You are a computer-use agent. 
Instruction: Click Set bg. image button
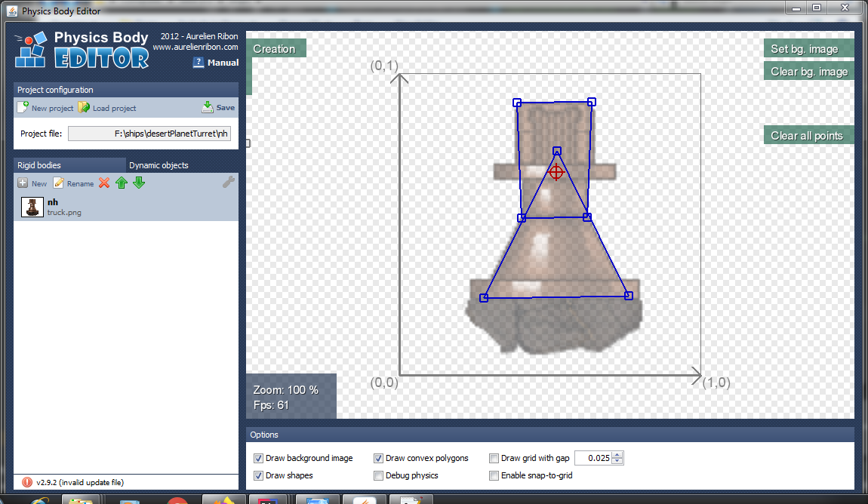(x=809, y=49)
